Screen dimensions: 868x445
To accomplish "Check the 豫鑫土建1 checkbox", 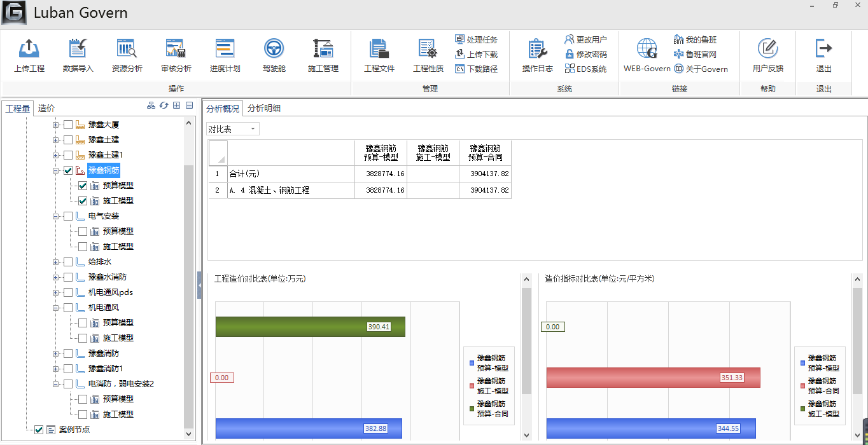I will (68, 155).
